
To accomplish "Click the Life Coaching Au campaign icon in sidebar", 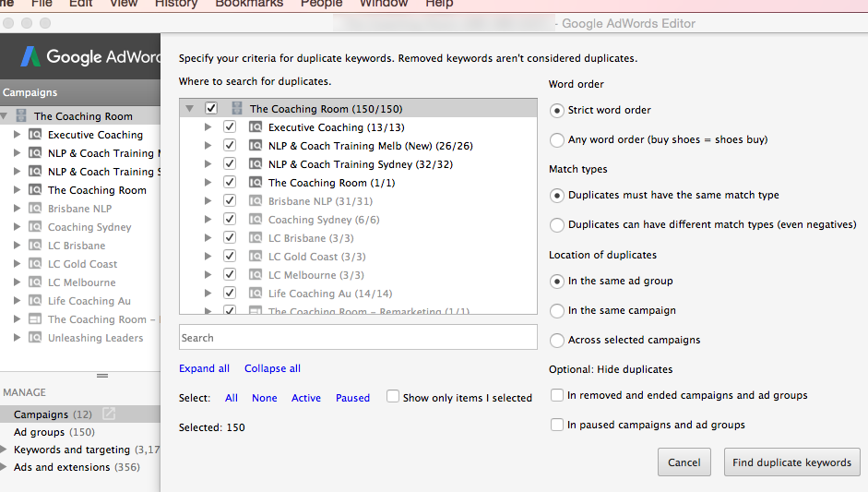I will coord(35,300).
